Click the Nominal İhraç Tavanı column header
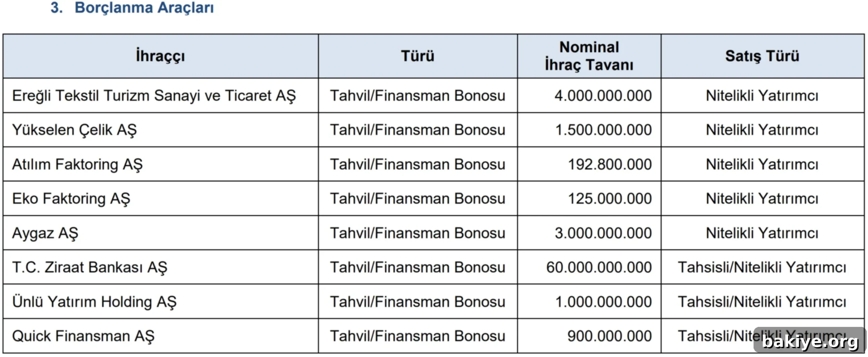Screen dimensions: 868x357 pyautogui.click(x=589, y=56)
